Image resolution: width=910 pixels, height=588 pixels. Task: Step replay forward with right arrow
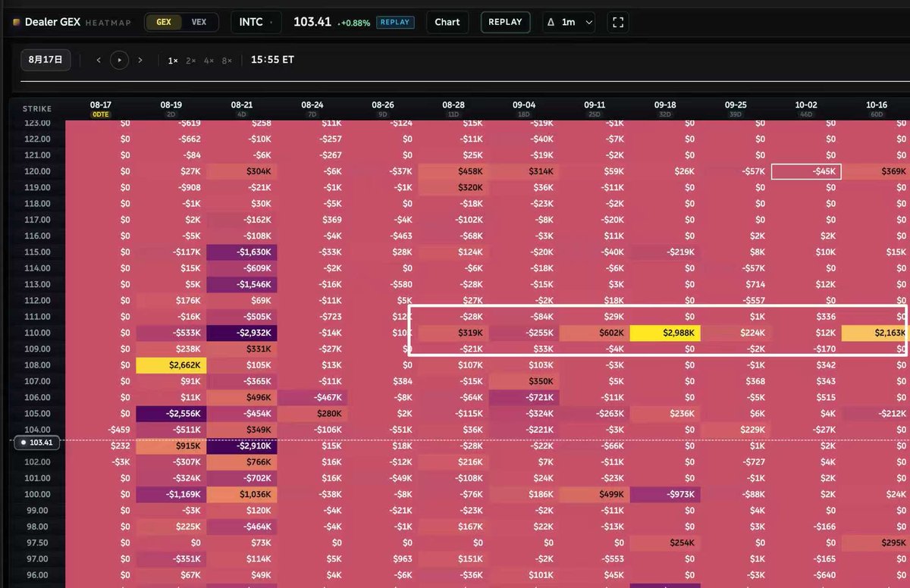pyautogui.click(x=140, y=60)
